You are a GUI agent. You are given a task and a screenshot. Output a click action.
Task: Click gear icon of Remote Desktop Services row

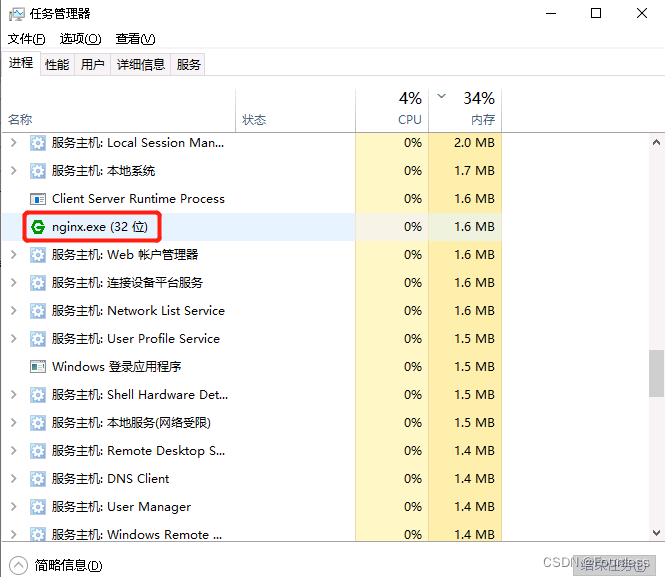[38, 451]
